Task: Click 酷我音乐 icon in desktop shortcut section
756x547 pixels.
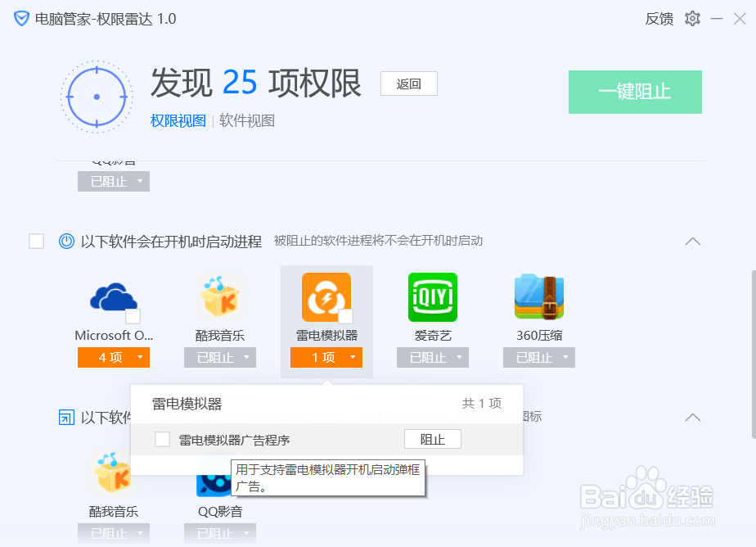Action: 114,472
